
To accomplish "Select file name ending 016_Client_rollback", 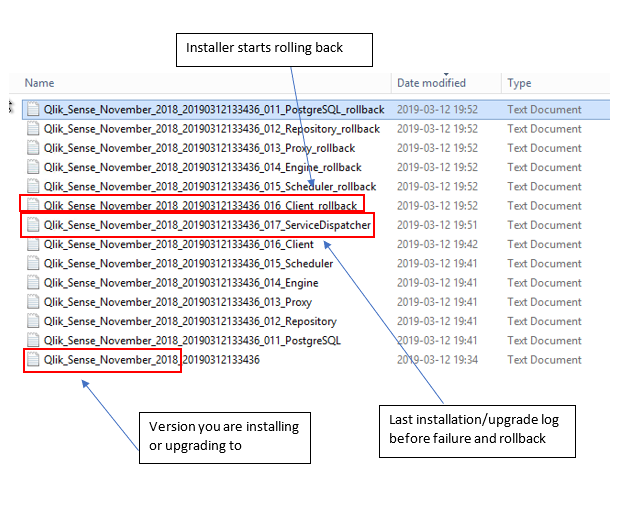I will tap(200, 206).
